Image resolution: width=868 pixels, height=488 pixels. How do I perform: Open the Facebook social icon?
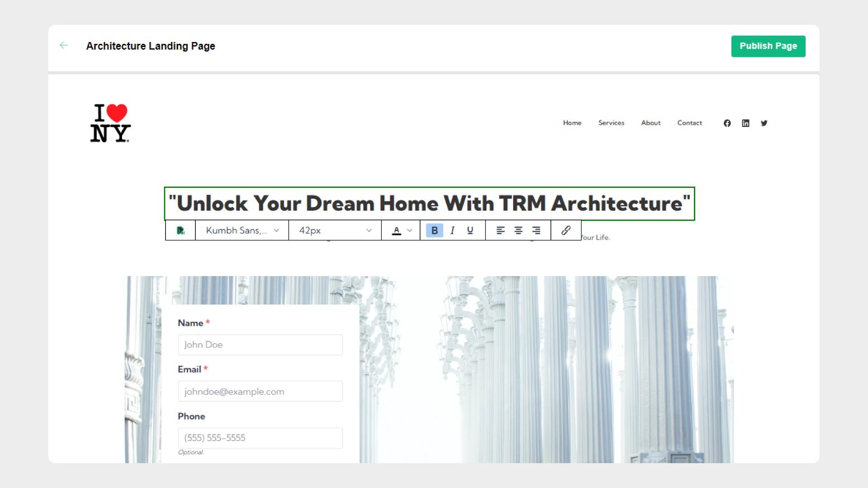(727, 123)
